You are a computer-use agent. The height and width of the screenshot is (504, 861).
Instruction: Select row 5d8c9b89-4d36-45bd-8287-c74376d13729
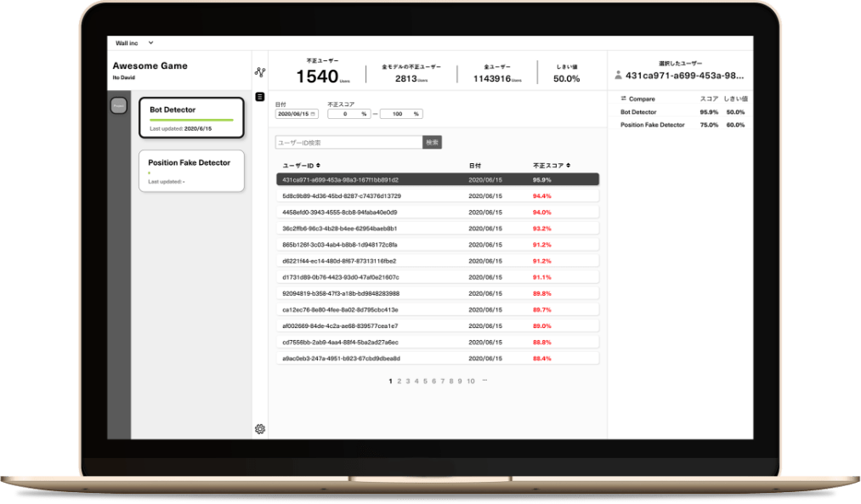(438, 196)
